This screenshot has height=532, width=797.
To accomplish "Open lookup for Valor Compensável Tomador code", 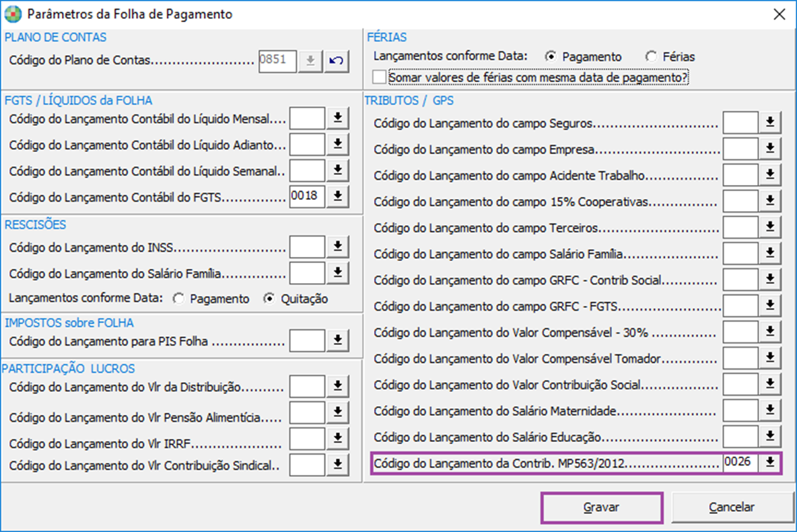I will tap(770, 358).
